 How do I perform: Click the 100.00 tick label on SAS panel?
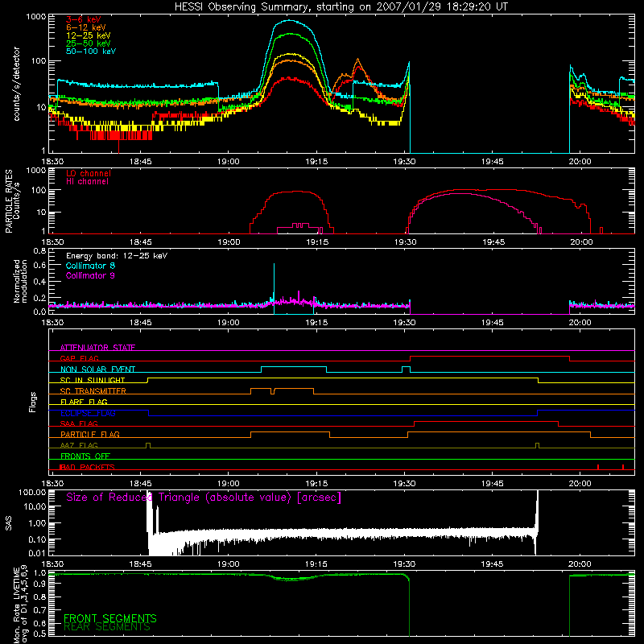coord(32,493)
